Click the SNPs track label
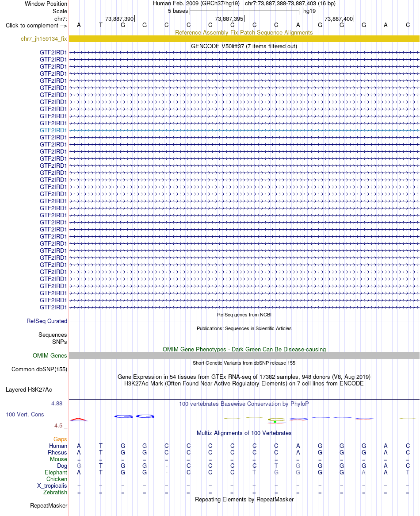This screenshot has width=420, height=516. [x=60, y=342]
